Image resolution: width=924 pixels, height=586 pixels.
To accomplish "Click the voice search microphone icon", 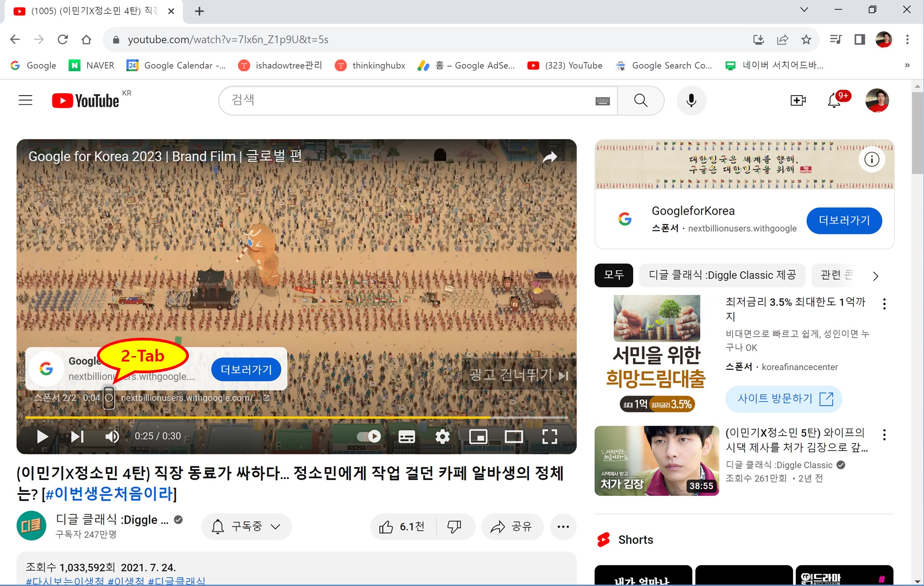I will coord(691,100).
